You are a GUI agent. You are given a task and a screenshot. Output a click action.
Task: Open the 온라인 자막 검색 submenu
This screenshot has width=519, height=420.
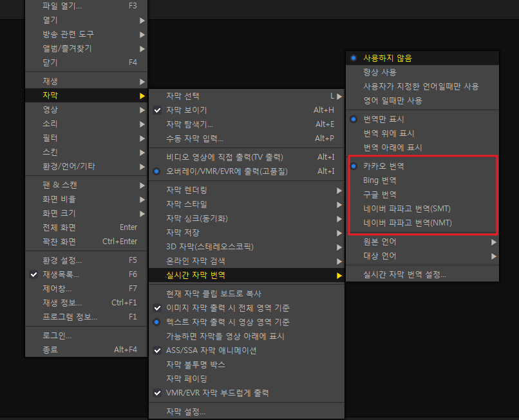click(x=247, y=261)
